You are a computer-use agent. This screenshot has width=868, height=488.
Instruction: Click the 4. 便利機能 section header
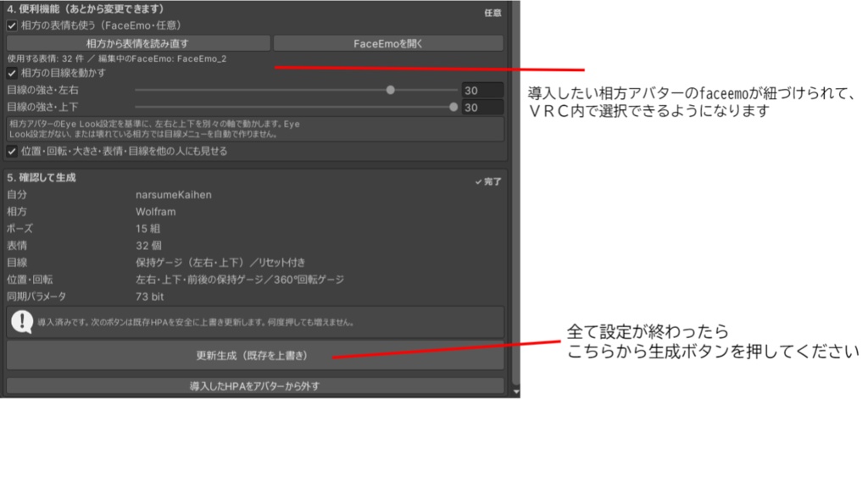86,8
